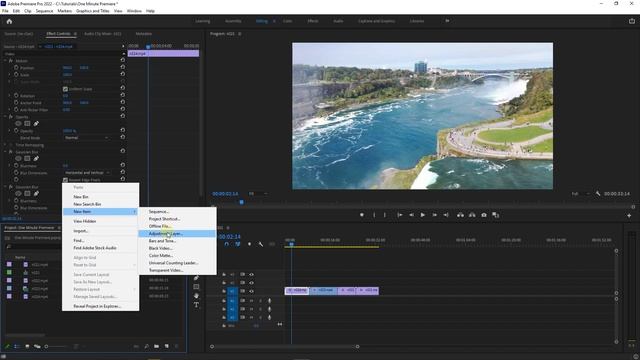Toggle animation stopwatch for Opacity
640x360 pixels.
[x=16, y=131]
